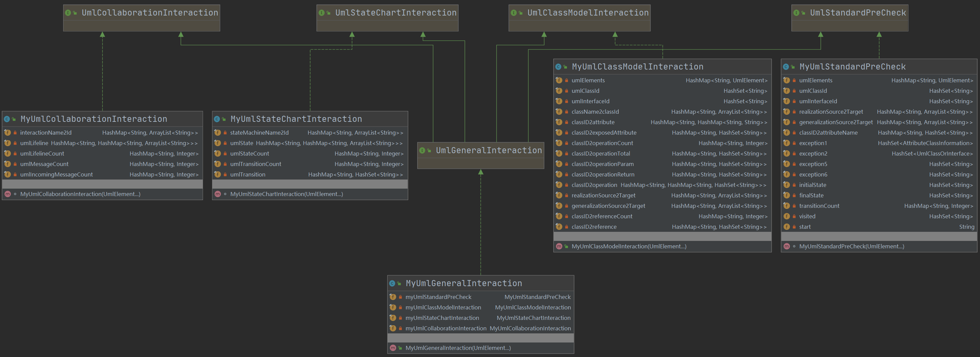
Task: Click the interface icon of UmlStandardPreCheck
Action: pyautogui.click(x=796, y=13)
